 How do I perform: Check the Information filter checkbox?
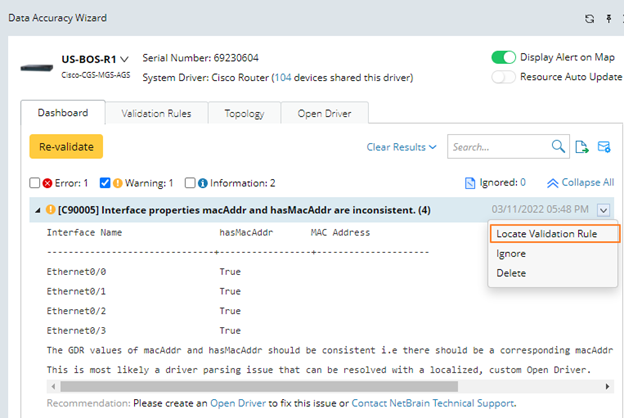190,183
